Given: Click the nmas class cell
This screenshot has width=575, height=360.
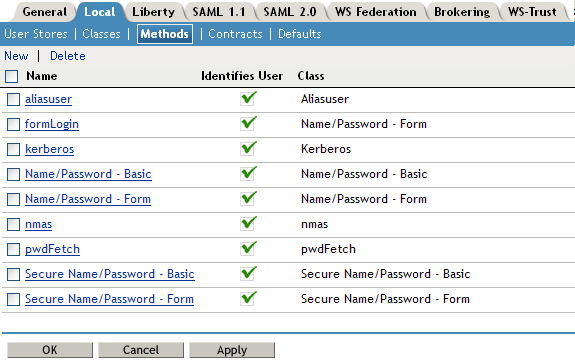Looking at the screenshot, I should click(x=315, y=224).
